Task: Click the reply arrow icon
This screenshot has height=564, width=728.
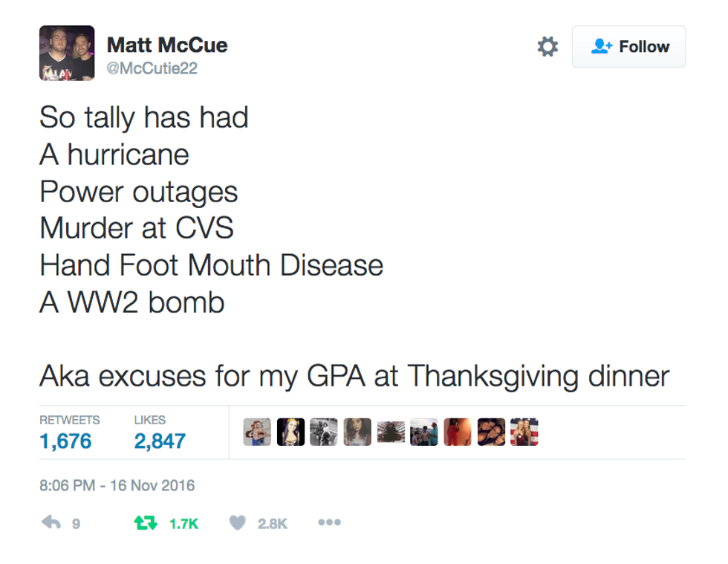Action: point(51,523)
